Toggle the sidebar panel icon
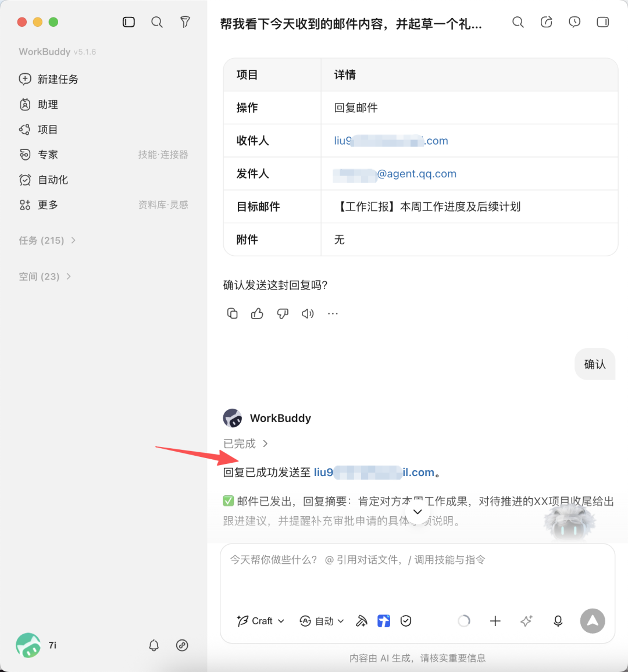 coord(129,22)
